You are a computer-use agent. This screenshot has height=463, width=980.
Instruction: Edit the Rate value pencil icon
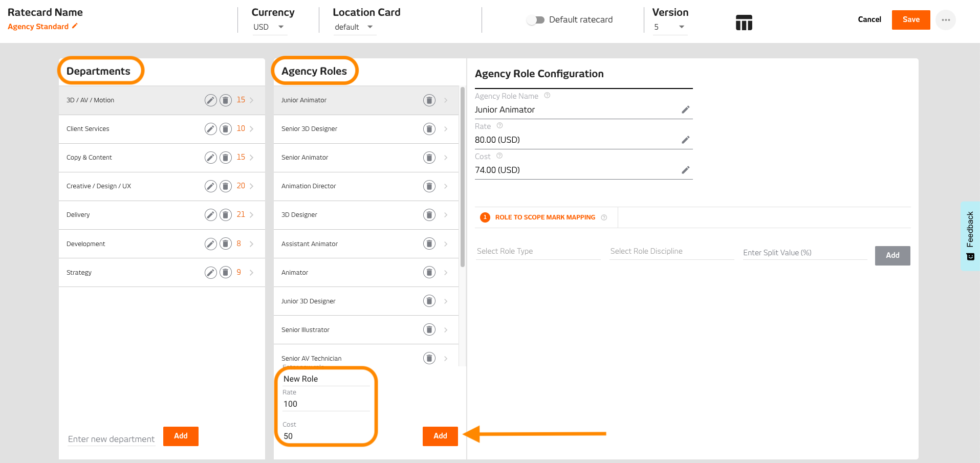686,140
